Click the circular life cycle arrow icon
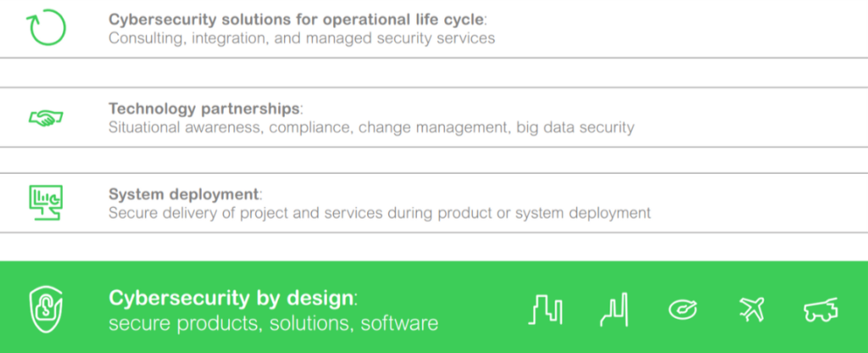Viewport: 868px width, 353px height. click(46, 27)
